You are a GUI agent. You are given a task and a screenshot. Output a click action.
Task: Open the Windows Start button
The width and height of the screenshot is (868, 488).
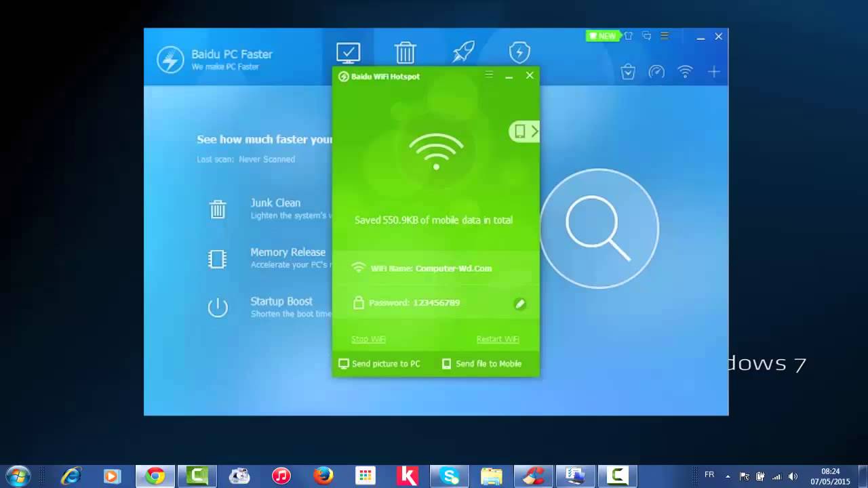(17, 476)
